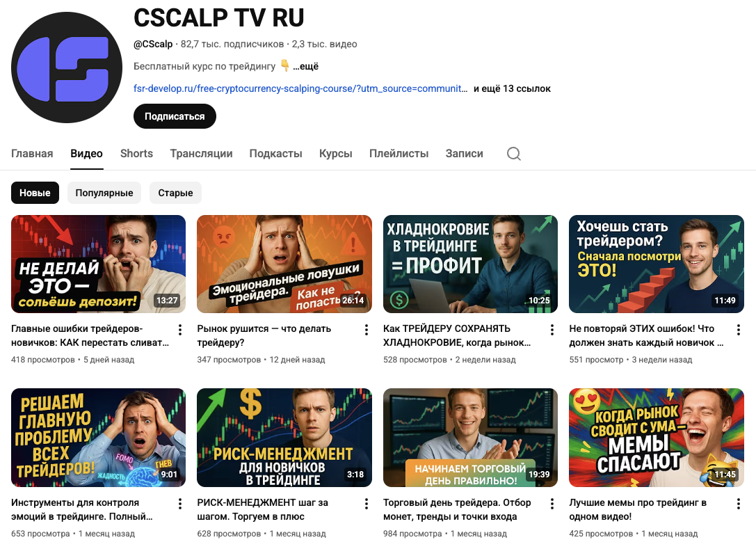
Task: Click the "CSCALP TV RU" channel name heading
Action: (219, 18)
